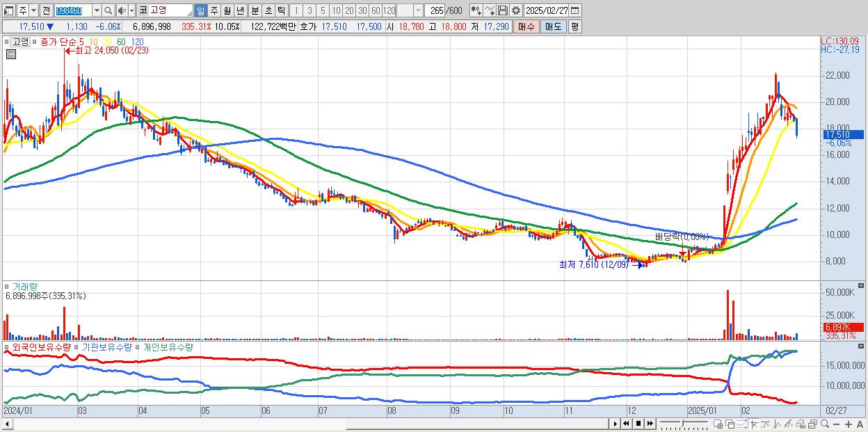This screenshot has height=432, width=868.
Task: Open the calendar date picker icon
Action: (x=574, y=10)
